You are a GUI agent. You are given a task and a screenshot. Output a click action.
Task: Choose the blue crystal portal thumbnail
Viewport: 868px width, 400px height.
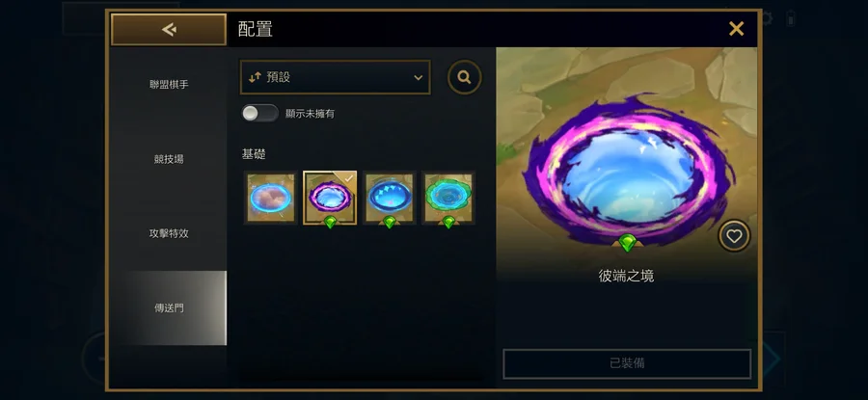[390, 198]
